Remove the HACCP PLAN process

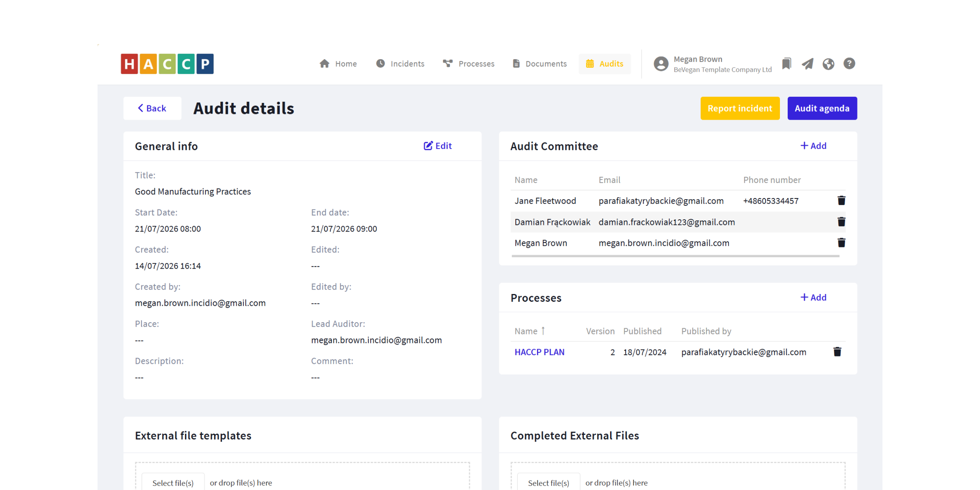tap(837, 352)
